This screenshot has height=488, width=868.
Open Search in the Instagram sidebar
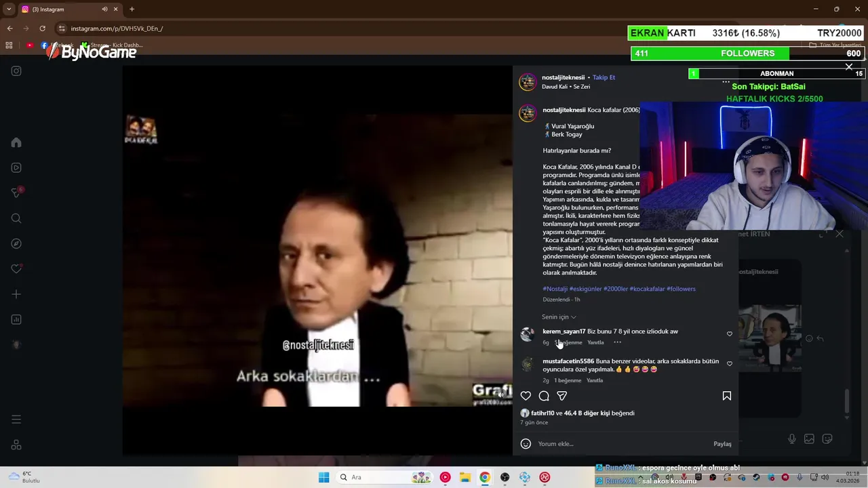pyautogui.click(x=16, y=218)
